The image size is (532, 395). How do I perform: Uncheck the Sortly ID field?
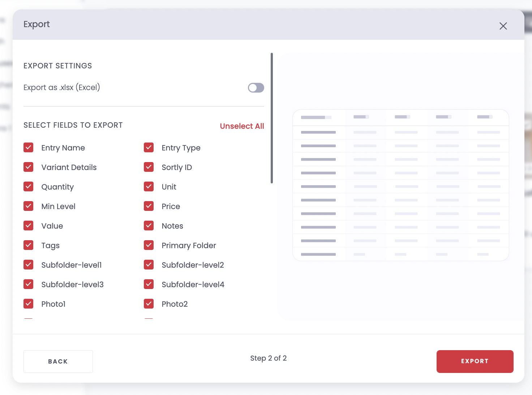tap(149, 167)
